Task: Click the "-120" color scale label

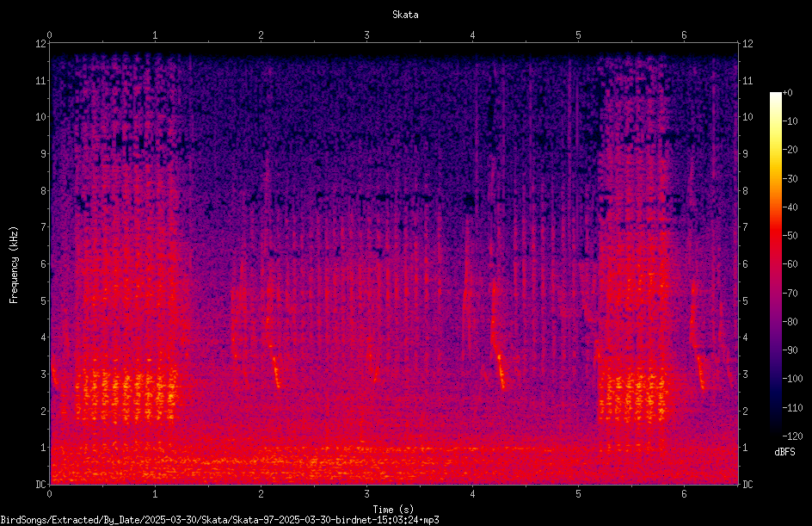Action: [792, 436]
